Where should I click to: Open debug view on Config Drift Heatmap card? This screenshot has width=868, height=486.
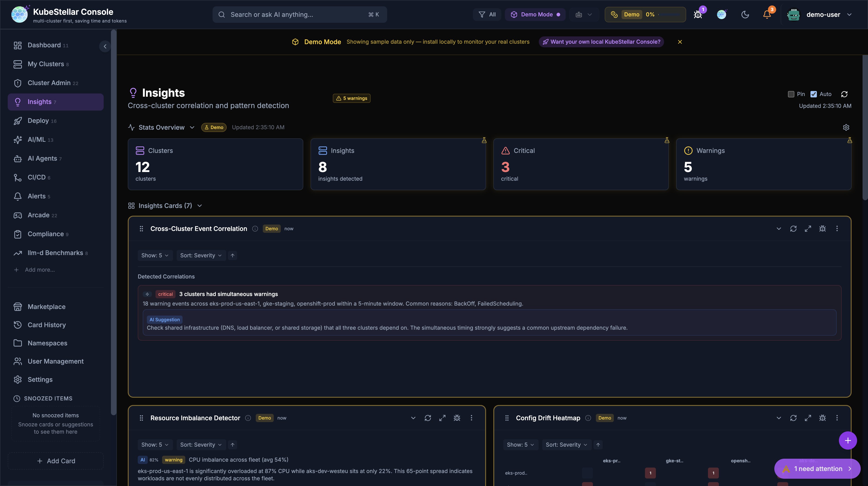pyautogui.click(x=823, y=418)
